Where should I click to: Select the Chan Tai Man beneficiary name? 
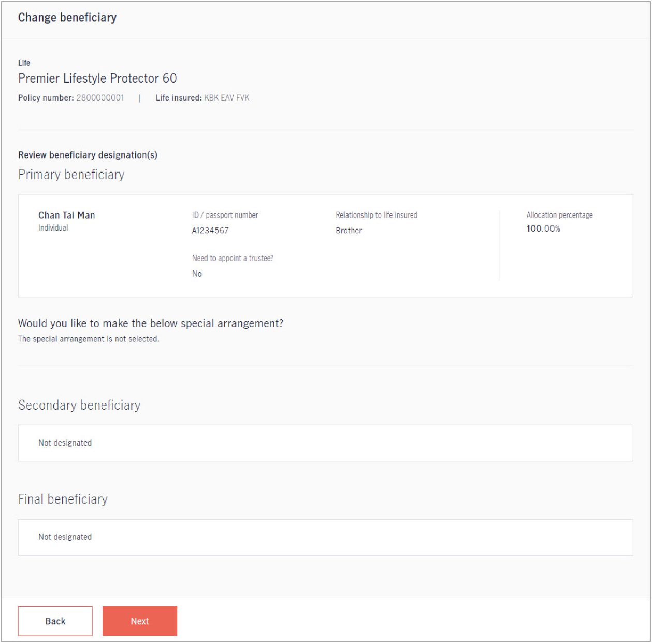click(x=67, y=215)
